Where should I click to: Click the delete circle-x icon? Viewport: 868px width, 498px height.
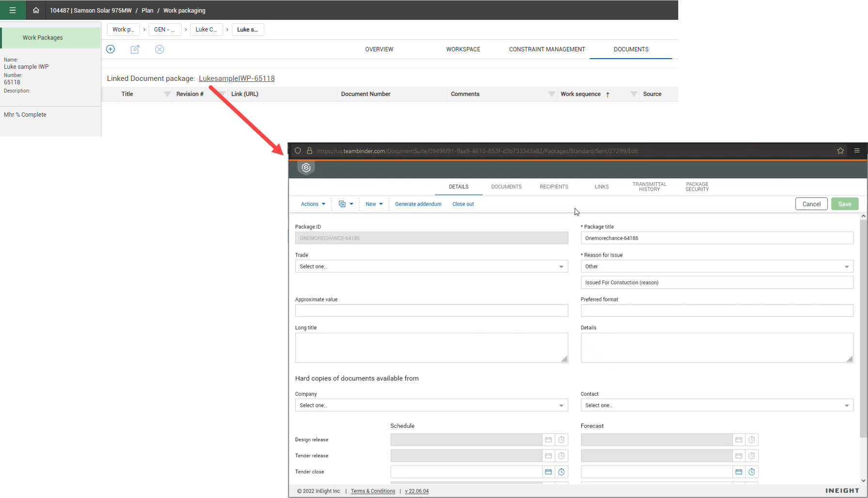[x=159, y=49]
